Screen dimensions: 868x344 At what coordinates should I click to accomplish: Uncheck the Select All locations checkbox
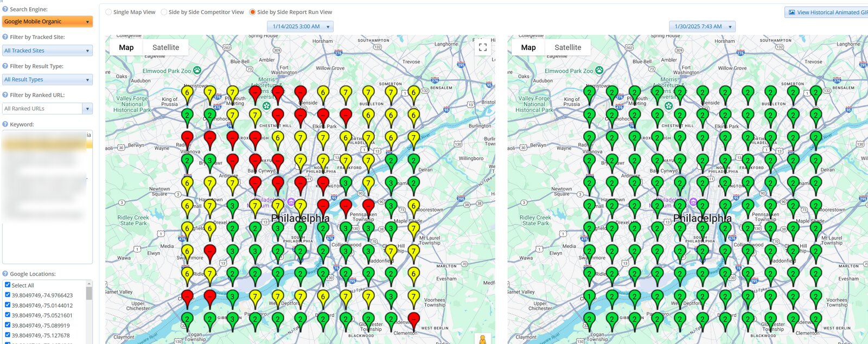coord(8,285)
